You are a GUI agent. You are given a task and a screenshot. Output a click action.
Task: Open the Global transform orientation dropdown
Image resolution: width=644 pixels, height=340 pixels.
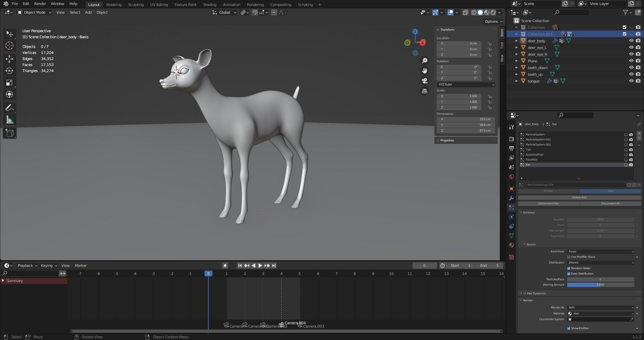(x=224, y=12)
